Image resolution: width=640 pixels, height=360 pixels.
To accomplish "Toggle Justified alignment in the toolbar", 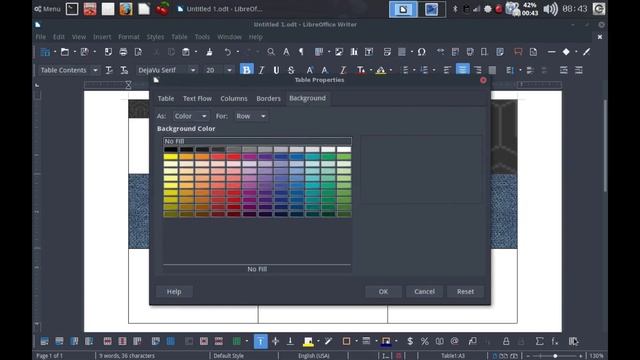I will click(492, 70).
